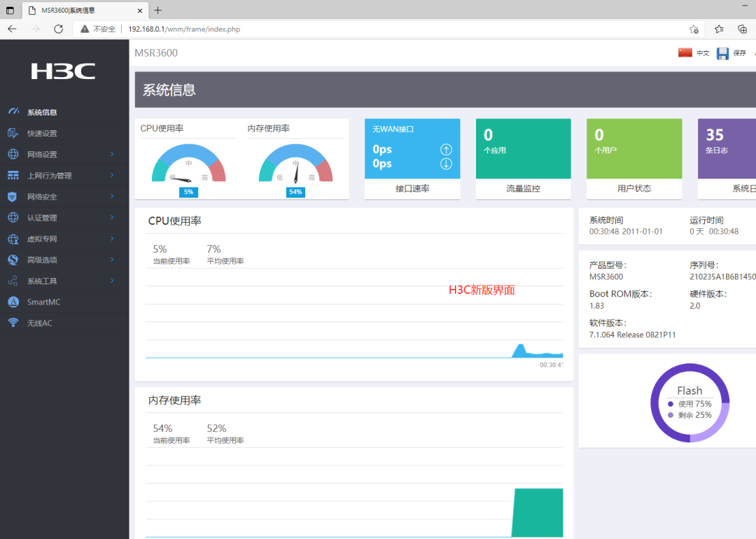Click software version 7.1.064 Release 0821P11
The width and height of the screenshot is (756, 539).
pos(632,335)
